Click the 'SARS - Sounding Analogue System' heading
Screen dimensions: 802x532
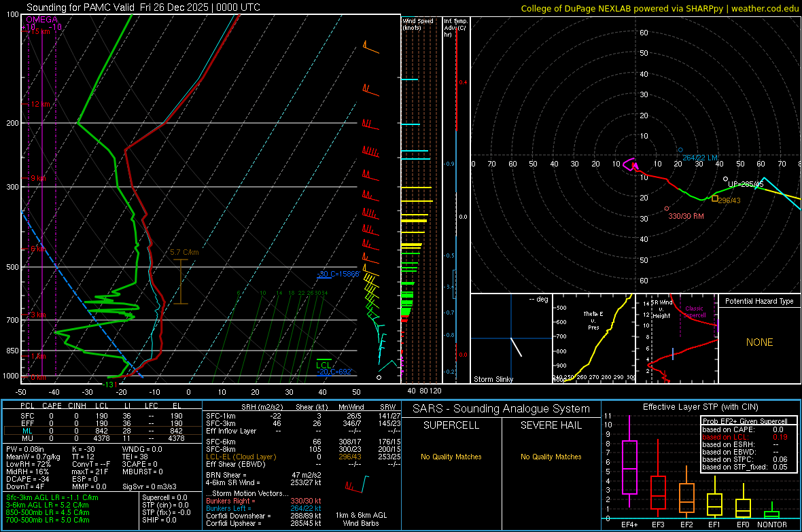pos(502,409)
